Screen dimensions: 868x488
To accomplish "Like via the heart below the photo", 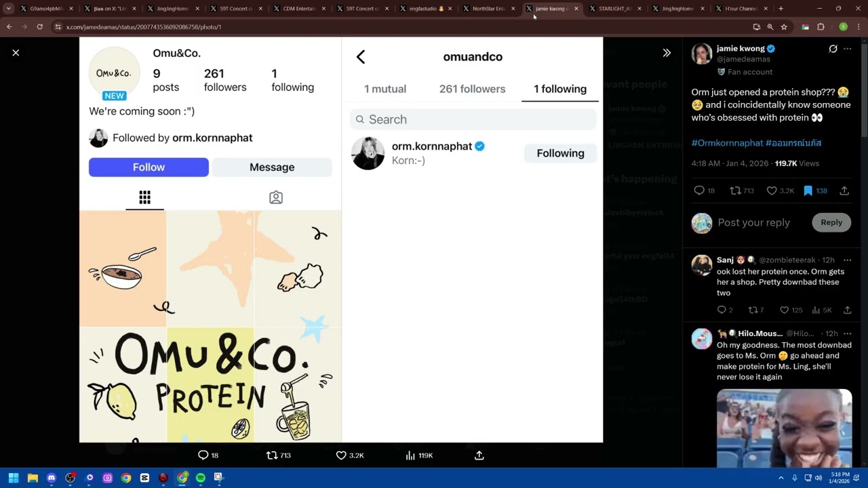I will (x=350, y=455).
